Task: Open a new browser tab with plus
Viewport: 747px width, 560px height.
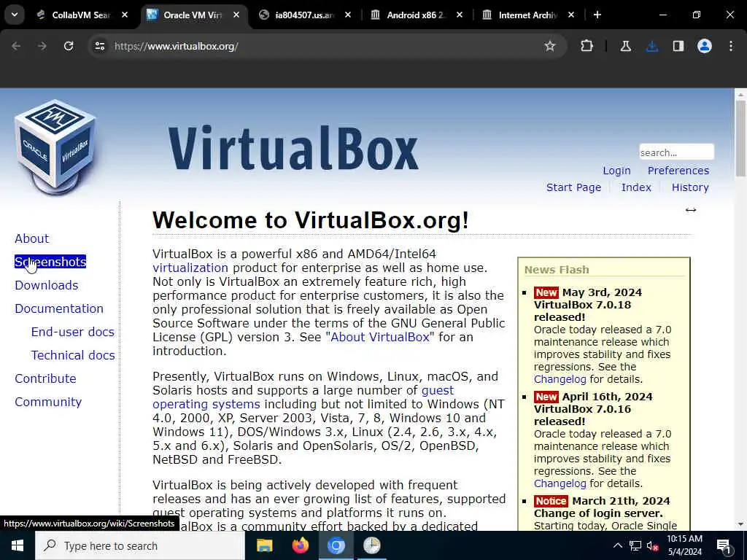Action: pos(597,15)
